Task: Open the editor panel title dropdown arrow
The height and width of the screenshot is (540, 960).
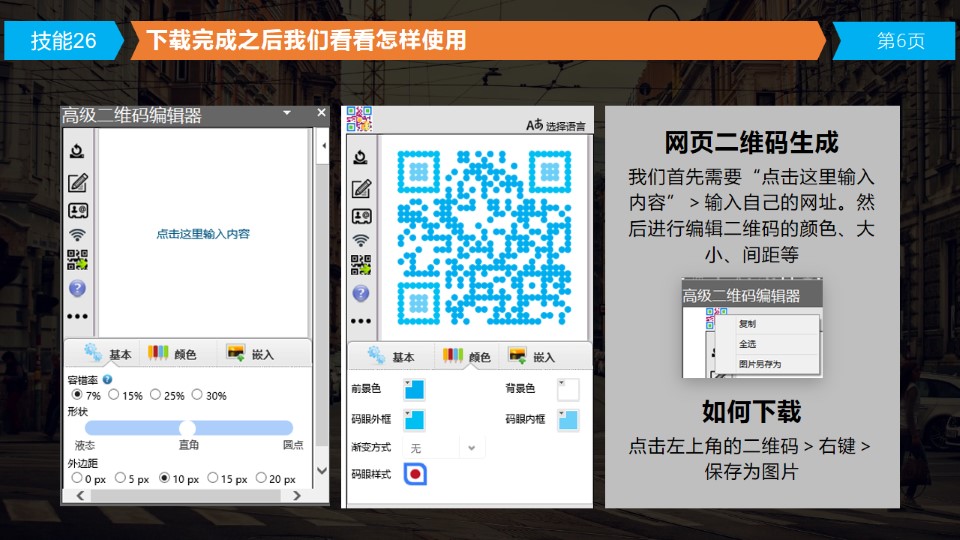Action: click(287, 114)
